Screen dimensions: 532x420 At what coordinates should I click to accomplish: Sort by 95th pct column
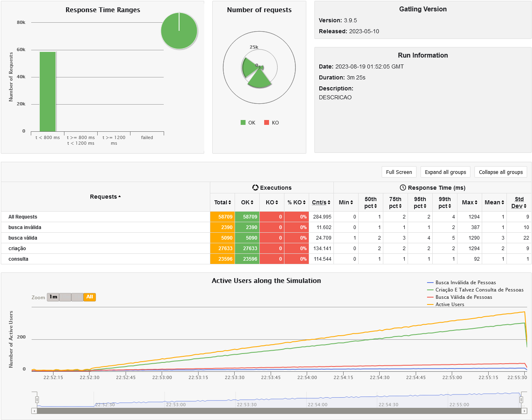tap(420, 202)
